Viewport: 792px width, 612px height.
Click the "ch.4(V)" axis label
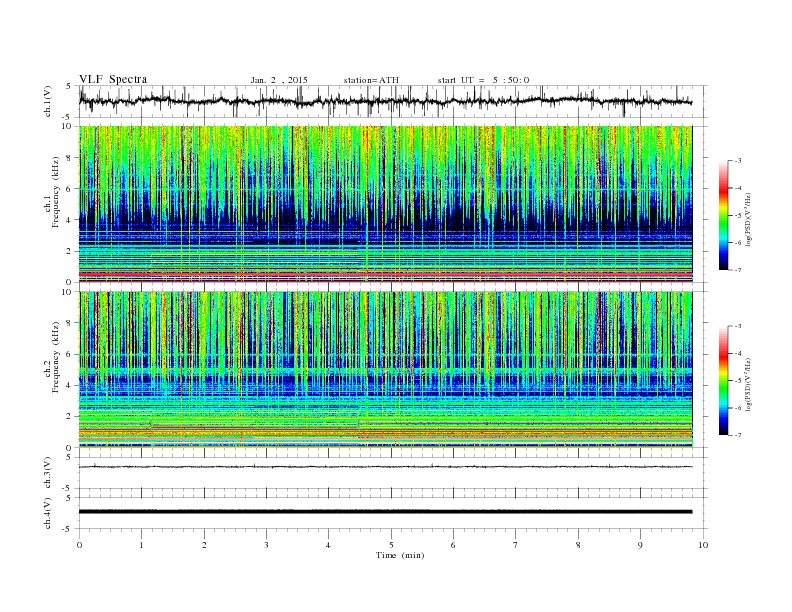(x=48, y=514)
